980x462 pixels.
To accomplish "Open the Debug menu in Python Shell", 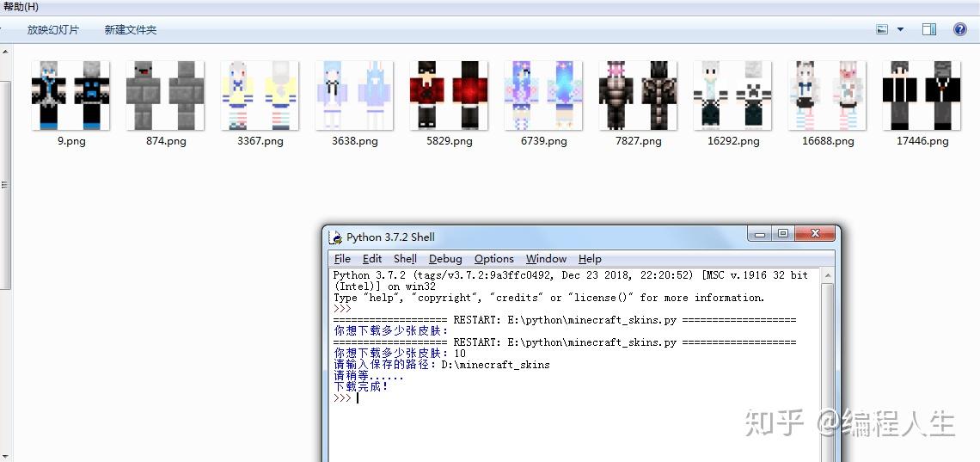I will (445, 259).
